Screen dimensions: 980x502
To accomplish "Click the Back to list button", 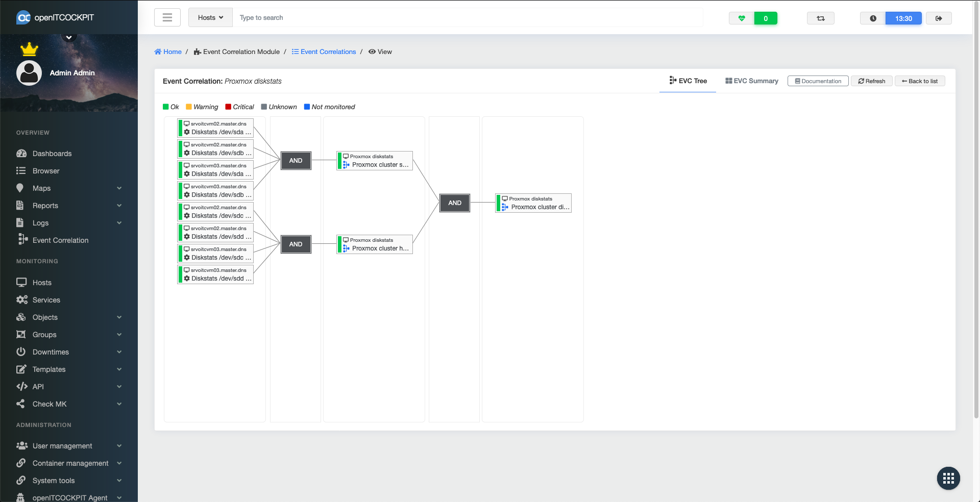I will click(x=920, y=81).
